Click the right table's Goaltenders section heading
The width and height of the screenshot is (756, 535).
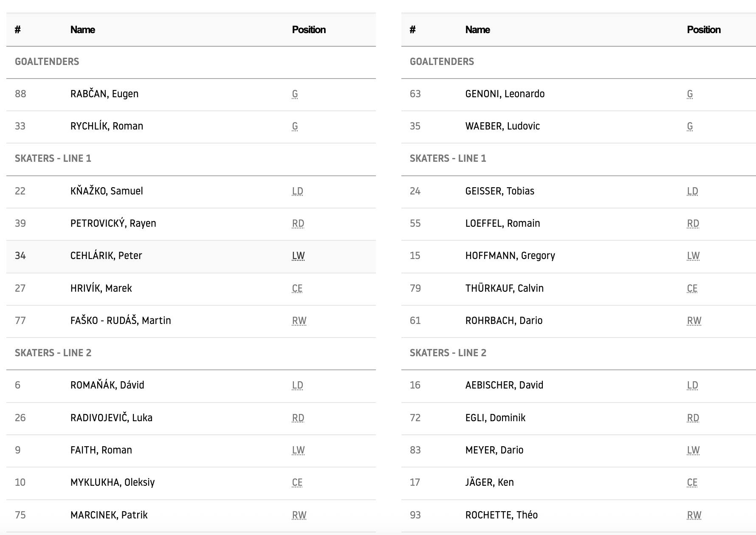[x=442, y=62]
